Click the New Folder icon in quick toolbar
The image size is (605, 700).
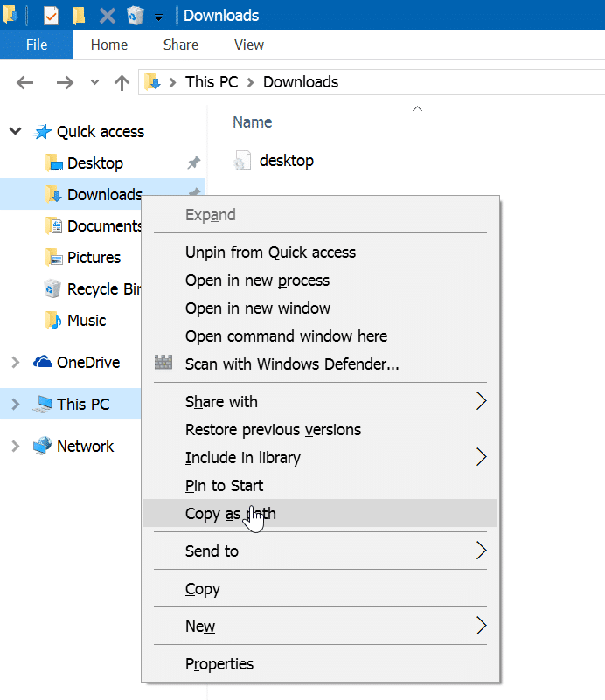[x=79, y=16]
